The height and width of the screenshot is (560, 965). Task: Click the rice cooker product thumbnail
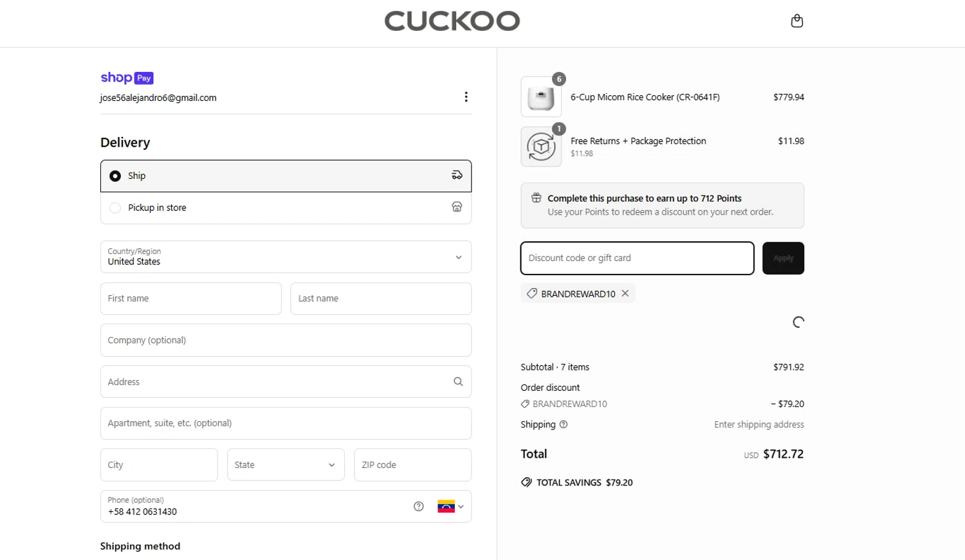point(541,97)
